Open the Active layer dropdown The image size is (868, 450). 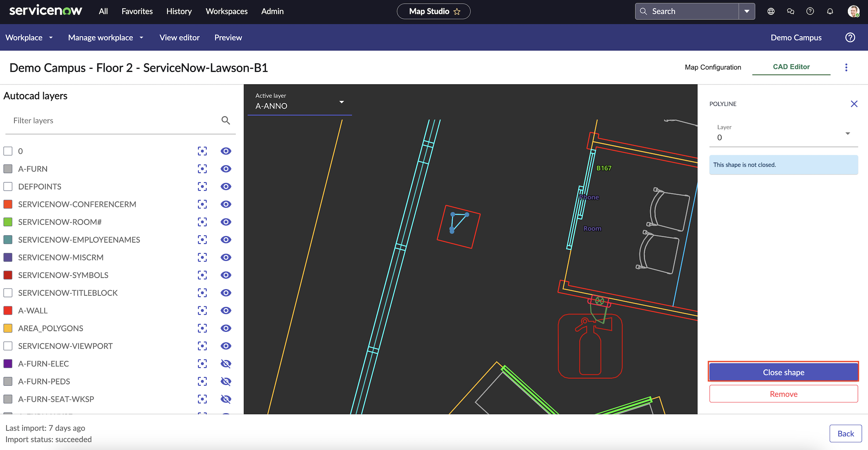click(x=300, y=102)
